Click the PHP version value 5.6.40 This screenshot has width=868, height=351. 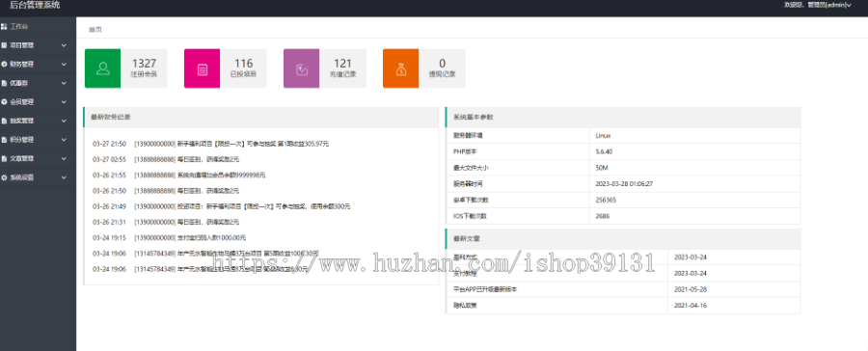(604, 151)
